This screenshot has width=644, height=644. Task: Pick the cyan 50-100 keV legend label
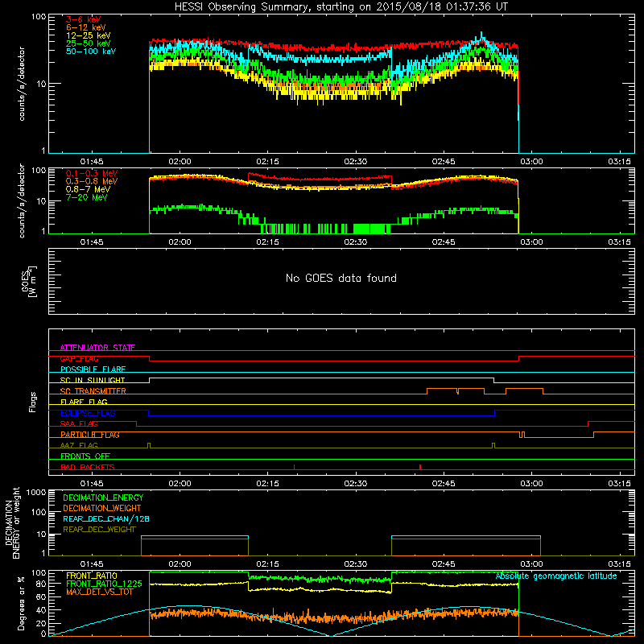(x=91, y=52)
